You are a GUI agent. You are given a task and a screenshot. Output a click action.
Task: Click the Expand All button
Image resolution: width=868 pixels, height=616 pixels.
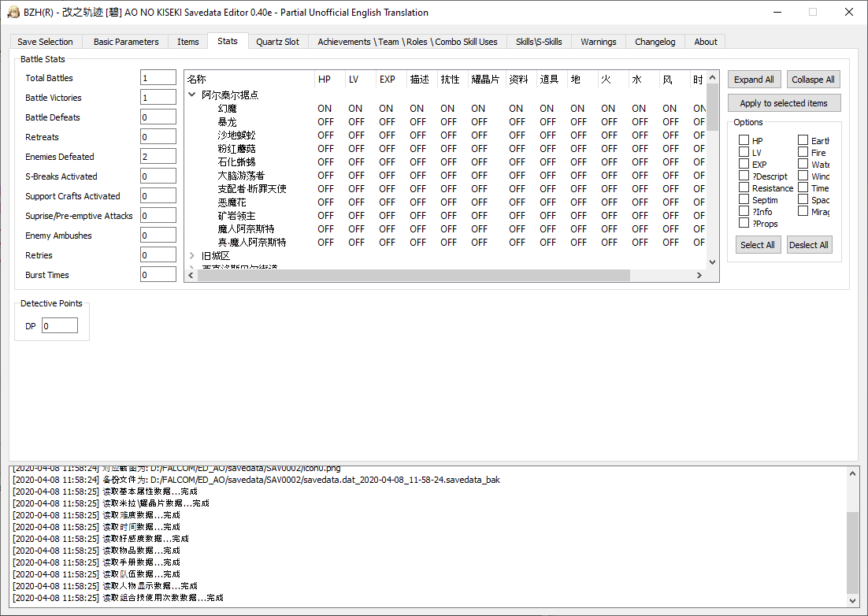point(754,79)
